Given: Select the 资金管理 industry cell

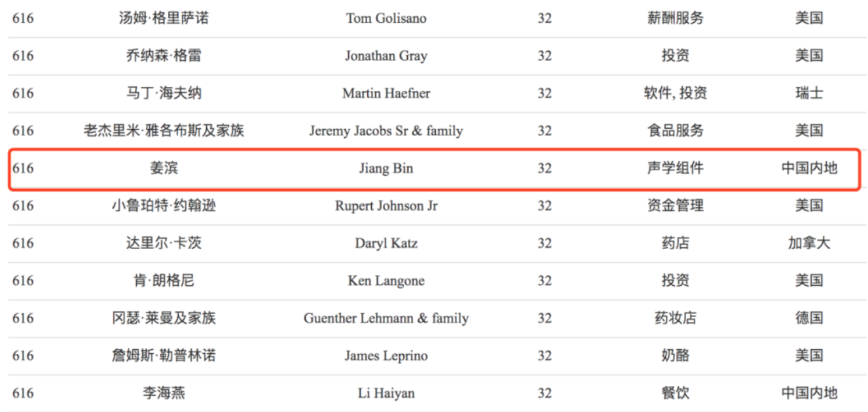Looking at the screenshot, I should tap(675, 205).
